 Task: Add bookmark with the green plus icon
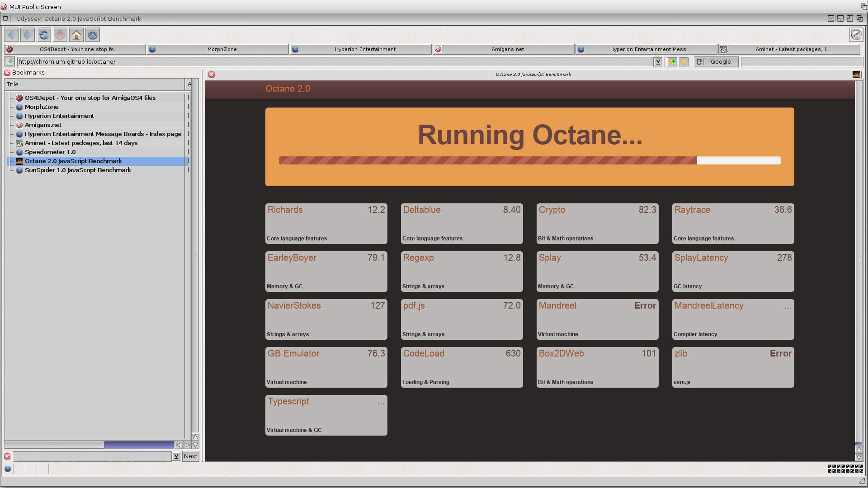(x=672, y=62)
